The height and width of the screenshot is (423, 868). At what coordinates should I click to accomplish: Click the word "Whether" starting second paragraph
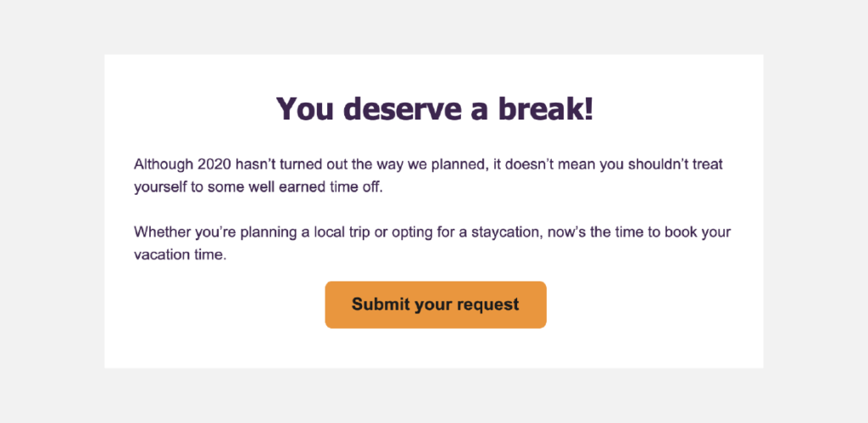click(163, 232)
